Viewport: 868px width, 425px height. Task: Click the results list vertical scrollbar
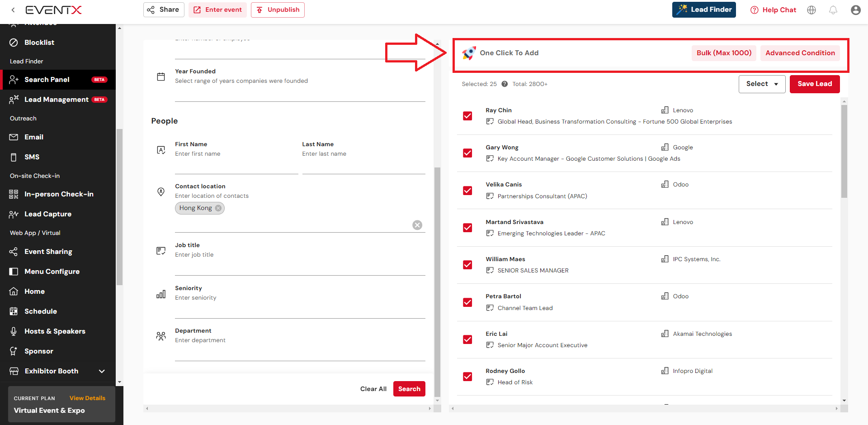click(844, 152)
